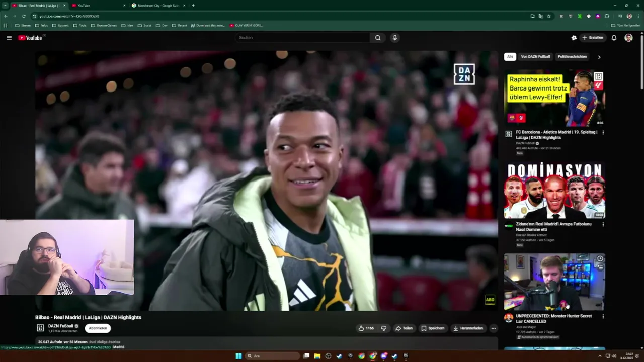The height and width of the screenshot is (362, 644).
Task: Select the Von DAZN Fußball filter chip
Action: tap(535, 57)
